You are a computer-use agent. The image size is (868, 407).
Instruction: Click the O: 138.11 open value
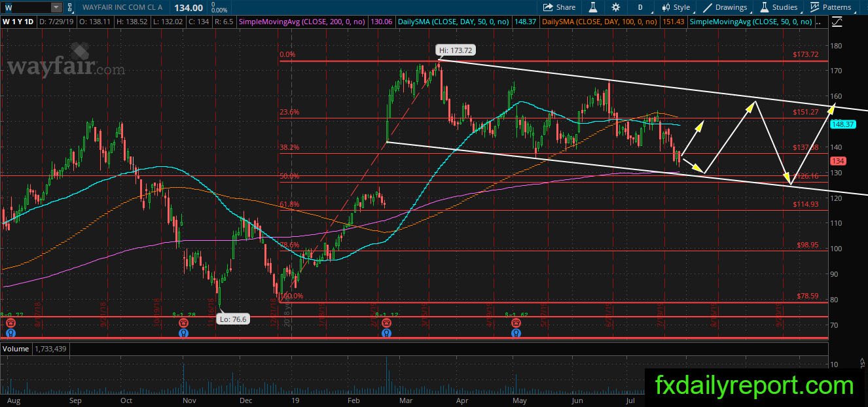tap(94, 22)
